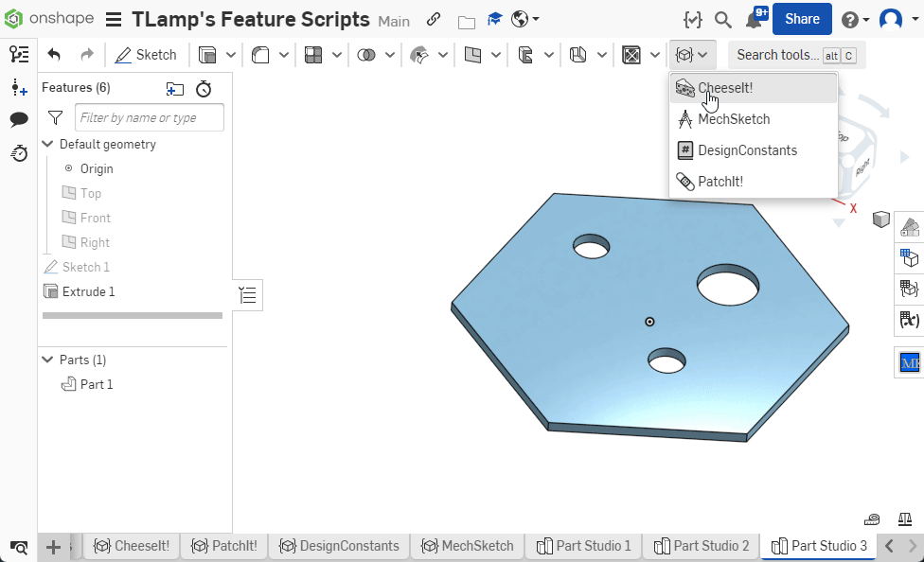Select the Plane tool icon

click(x=472, y=55)
